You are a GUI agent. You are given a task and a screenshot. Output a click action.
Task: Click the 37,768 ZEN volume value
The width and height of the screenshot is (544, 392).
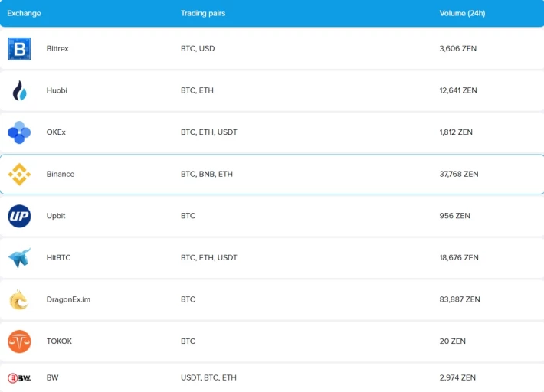coord(459,174)
